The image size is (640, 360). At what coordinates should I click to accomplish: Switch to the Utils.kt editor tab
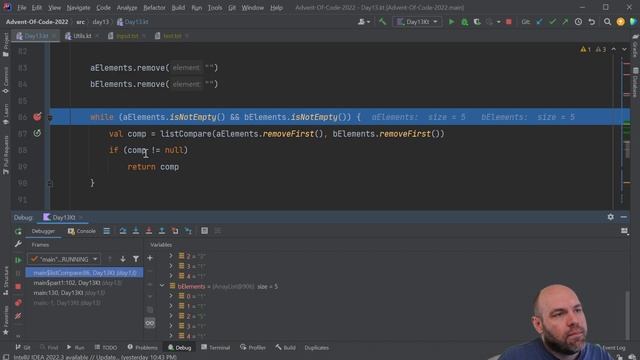[82, 36]
